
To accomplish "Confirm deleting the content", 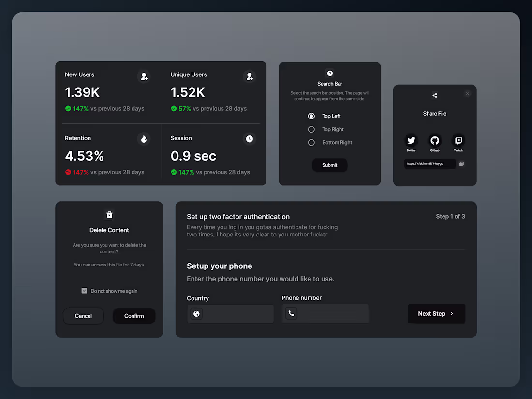I will (x=134, y=316).
